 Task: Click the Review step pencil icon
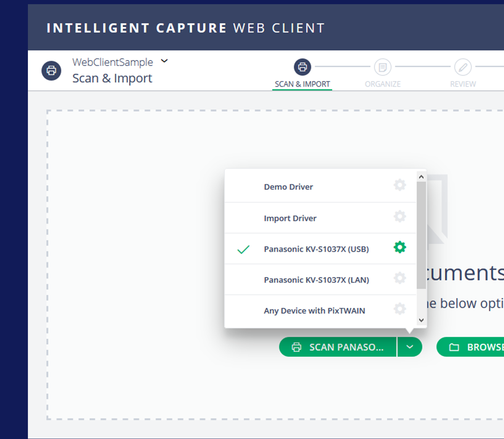coord(463,67)
